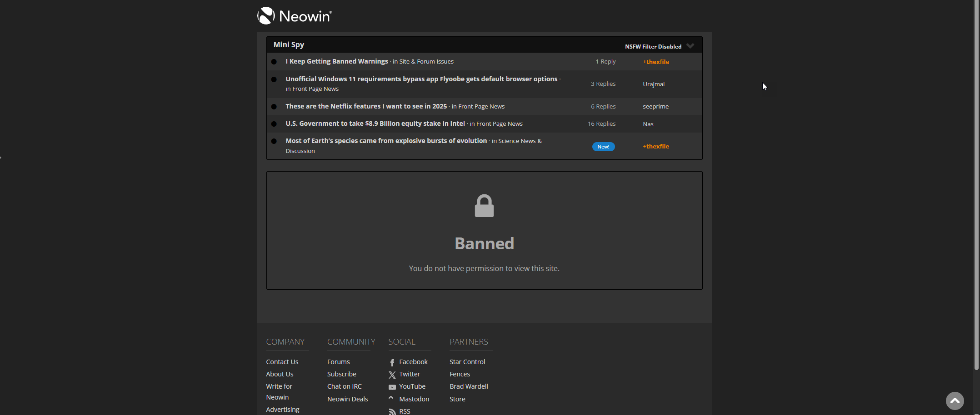Open Brad Wardell partner link
This screenshot has width=980, height=415.
[469, 386]
